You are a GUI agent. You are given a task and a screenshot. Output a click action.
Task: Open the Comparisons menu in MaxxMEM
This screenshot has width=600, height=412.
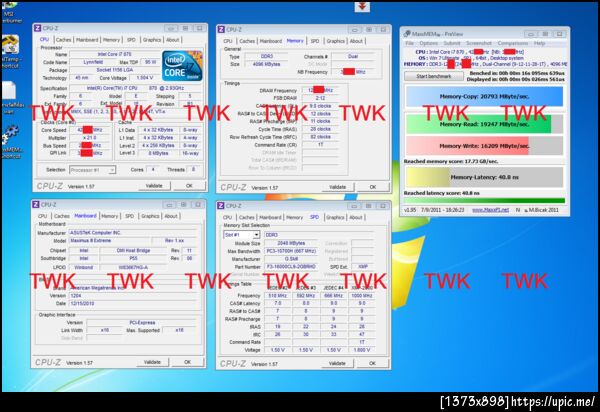pos(513,43)
